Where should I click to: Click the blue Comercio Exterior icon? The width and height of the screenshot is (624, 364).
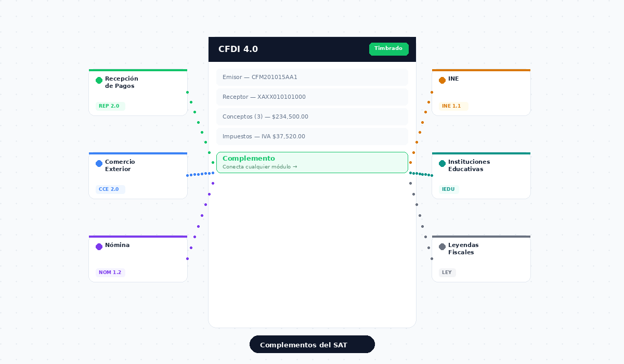[x=99, y=163]
